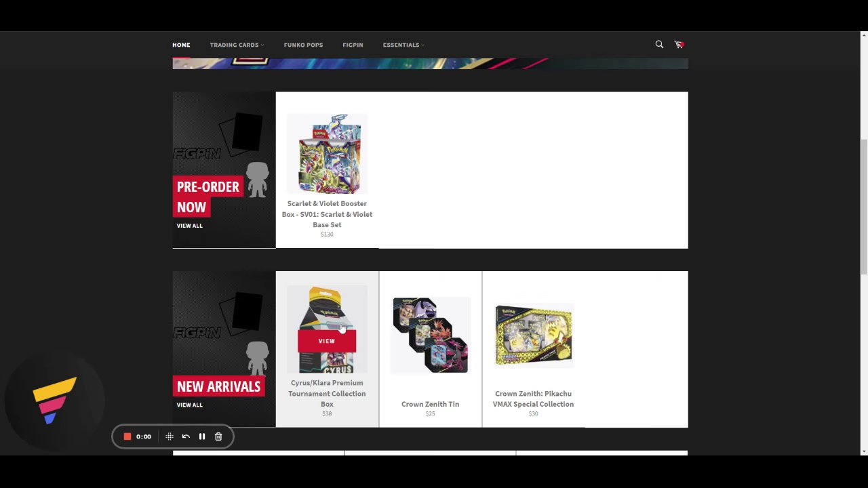Open the FIGPIN menu item
868x488 pixels.
coord(353,45)
